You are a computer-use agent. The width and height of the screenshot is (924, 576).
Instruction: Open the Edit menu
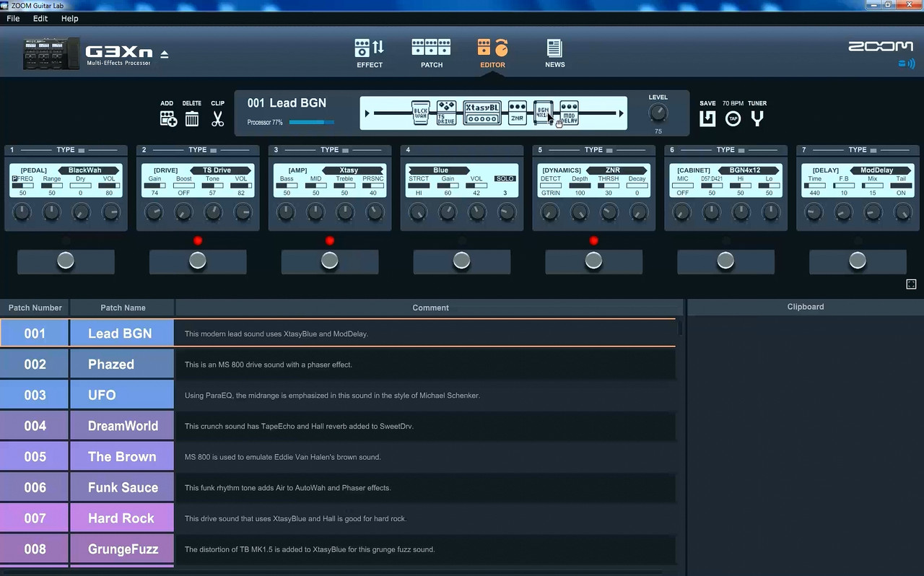point(40,18)
